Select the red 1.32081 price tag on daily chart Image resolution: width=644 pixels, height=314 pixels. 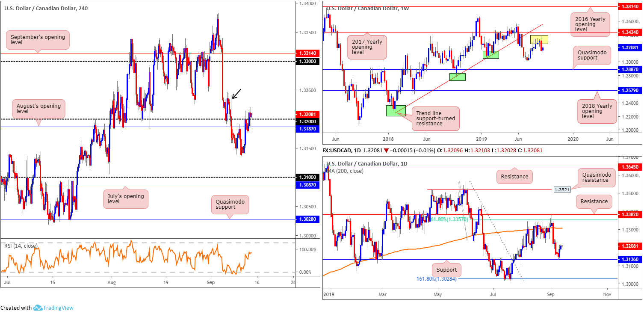631,246
